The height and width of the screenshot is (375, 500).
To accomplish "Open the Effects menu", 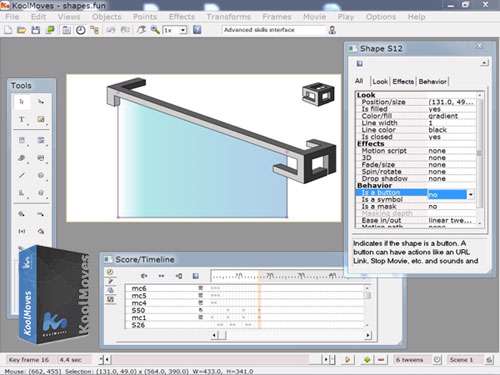I will click(x=182, y=17).
